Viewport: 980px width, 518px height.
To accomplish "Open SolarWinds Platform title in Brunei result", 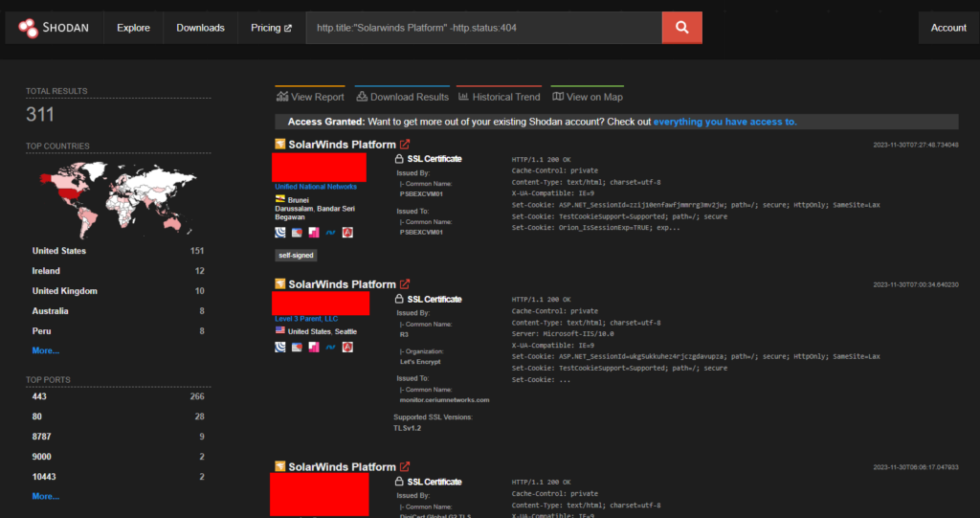I will [x=342, y=145].
